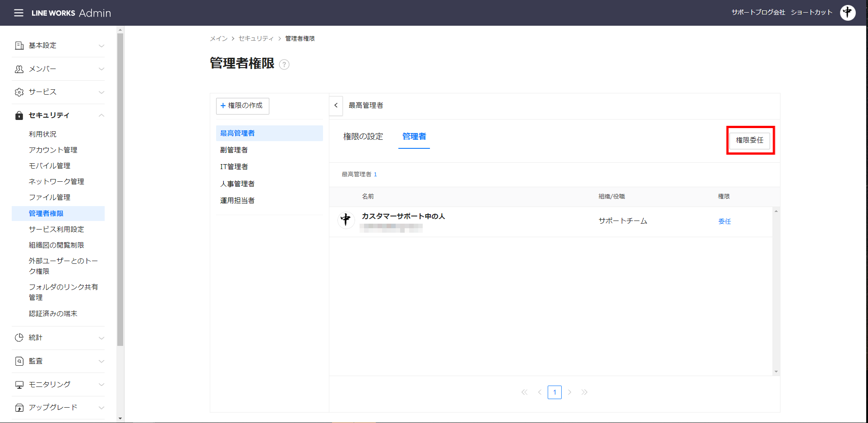Click the モニタリング monitor icon

[19, 385]
